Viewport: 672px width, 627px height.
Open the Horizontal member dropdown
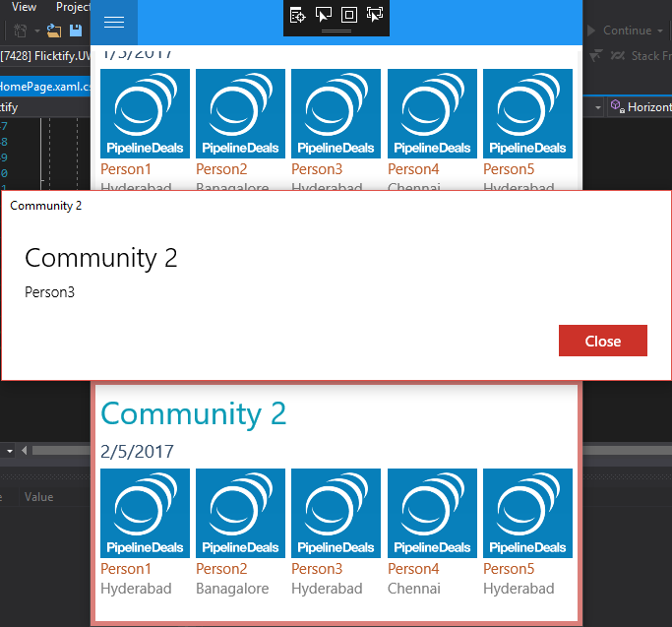pos(641,106)
